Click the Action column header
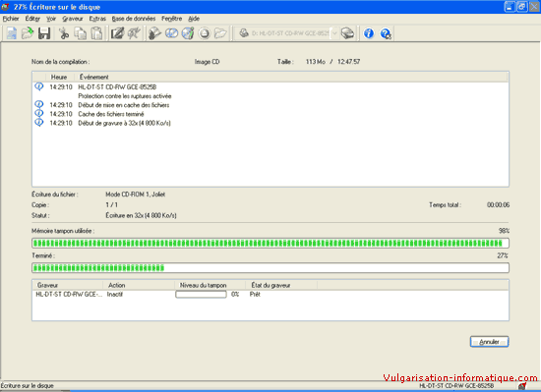Screen dimensions: 541x392 [x=139, y=285]
